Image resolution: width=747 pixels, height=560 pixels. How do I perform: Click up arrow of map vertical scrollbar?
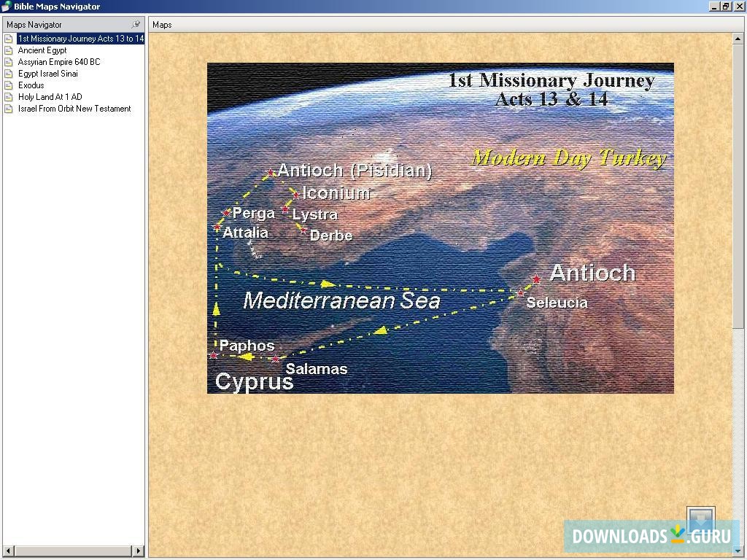(x=738, y=39)
